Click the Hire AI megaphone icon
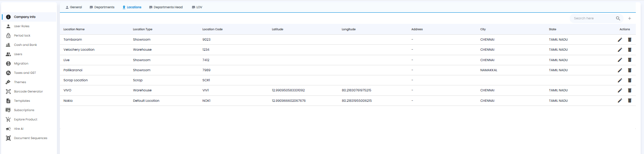The width and height of the screenshot is (644, 154). 8,129
